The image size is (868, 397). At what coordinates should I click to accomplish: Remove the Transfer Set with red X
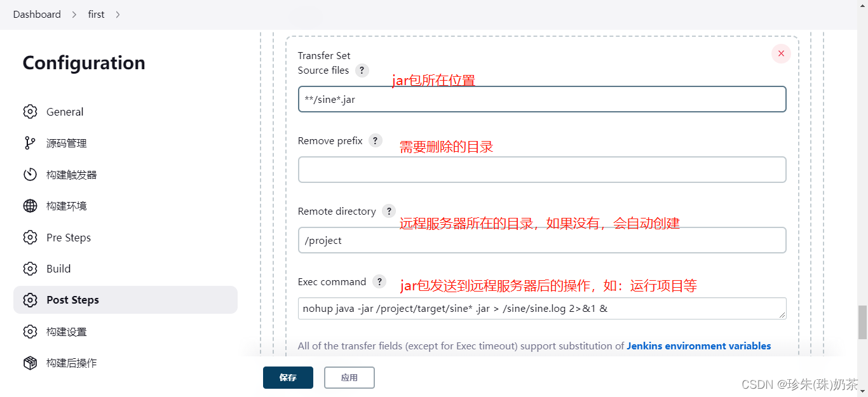coord(781,53)
